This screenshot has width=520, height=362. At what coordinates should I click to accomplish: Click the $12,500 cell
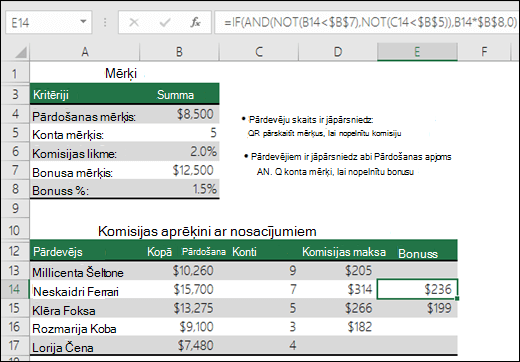[x=179, y=171]
